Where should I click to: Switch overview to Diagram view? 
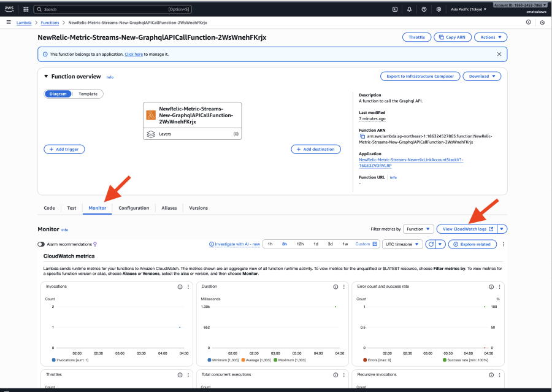click(x=58, y=94)
